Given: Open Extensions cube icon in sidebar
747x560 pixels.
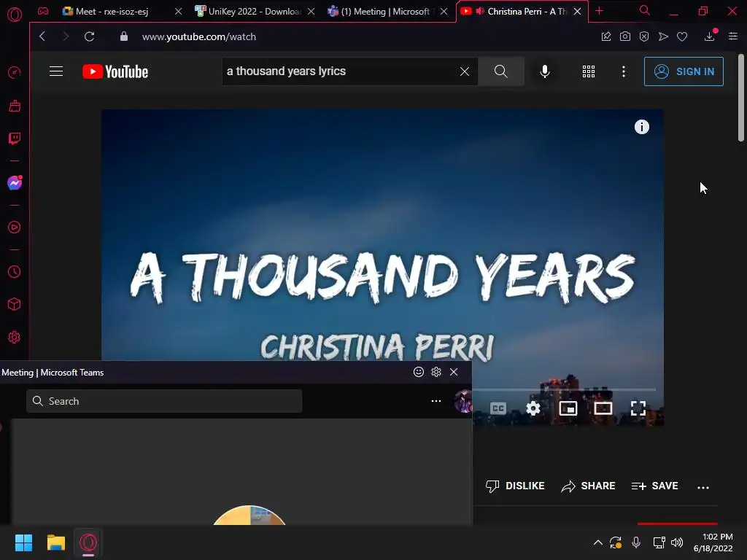Looking at the screenshot, I should click(15, 304).
